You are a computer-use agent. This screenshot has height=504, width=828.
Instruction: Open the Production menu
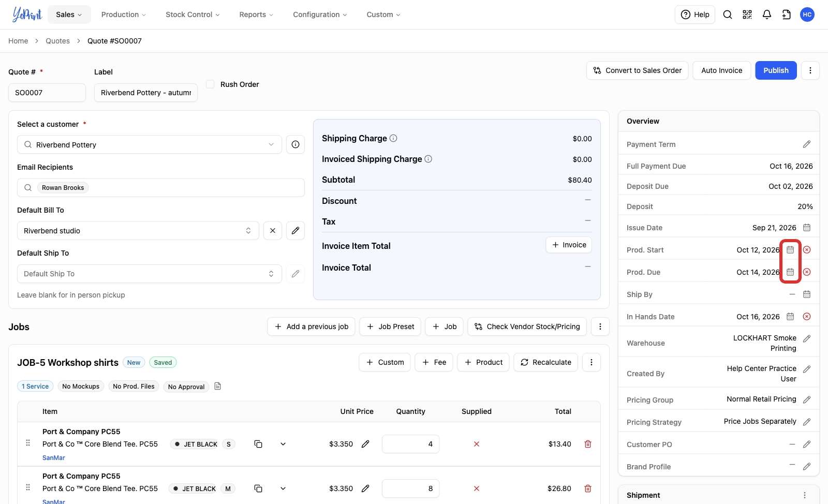(124, 14)
